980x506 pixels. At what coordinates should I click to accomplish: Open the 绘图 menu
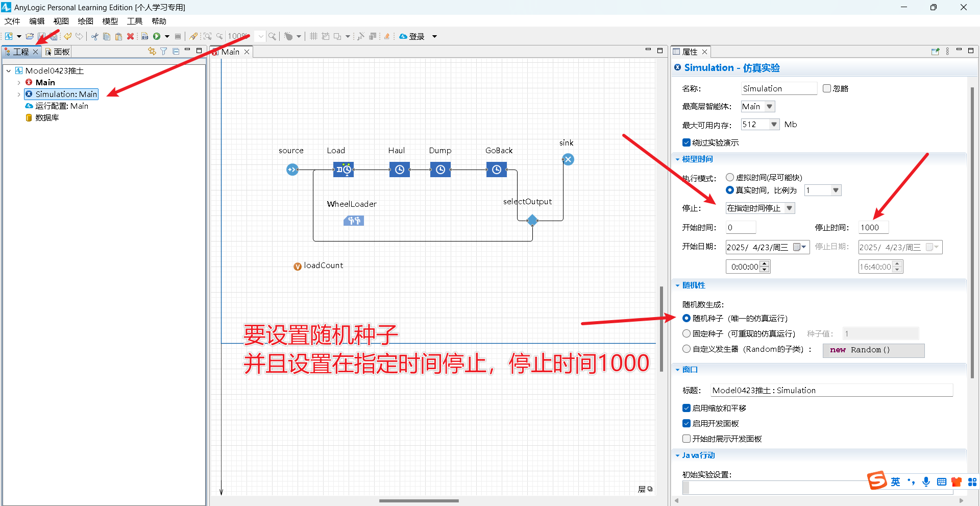tap(86, 21)
